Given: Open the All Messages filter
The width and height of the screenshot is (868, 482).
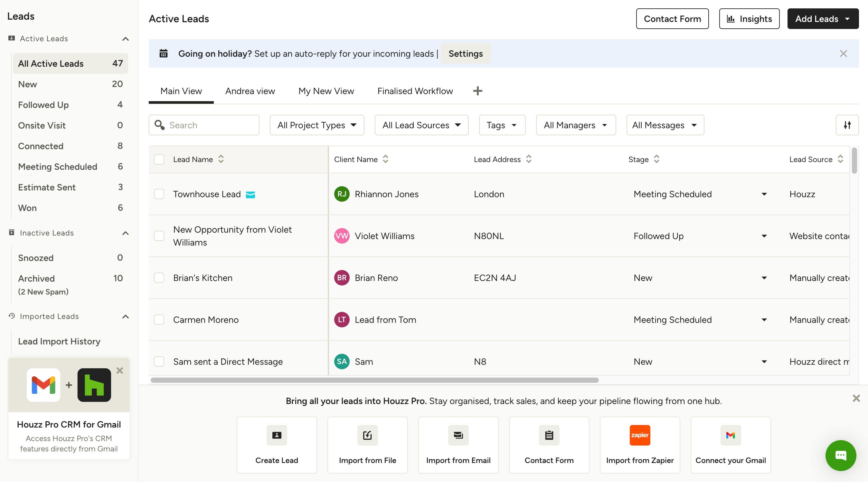Looking at the screenshot, I should pos(665,125).
